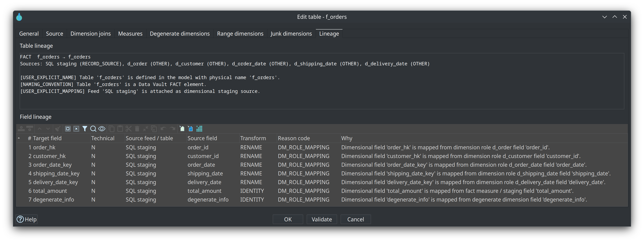Open the Degenerate dimensions tab
Screen dimensions: 644x242
pos(180,34)
